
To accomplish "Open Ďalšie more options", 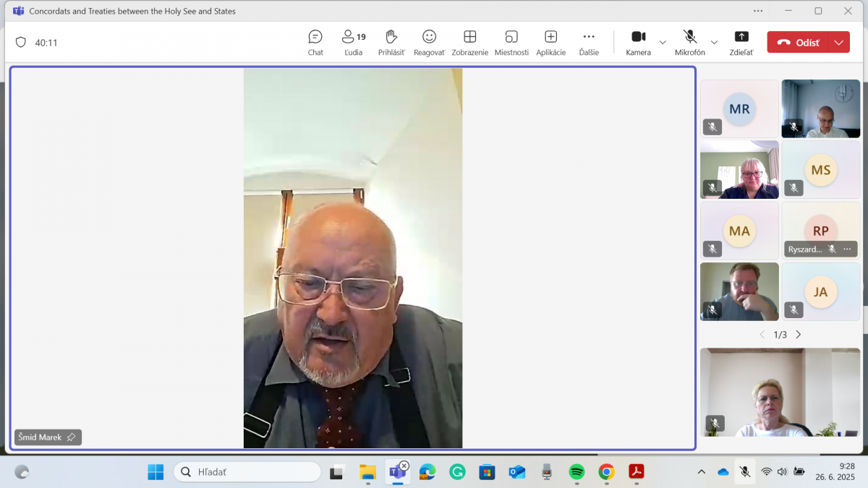I will tap(589, 43).
